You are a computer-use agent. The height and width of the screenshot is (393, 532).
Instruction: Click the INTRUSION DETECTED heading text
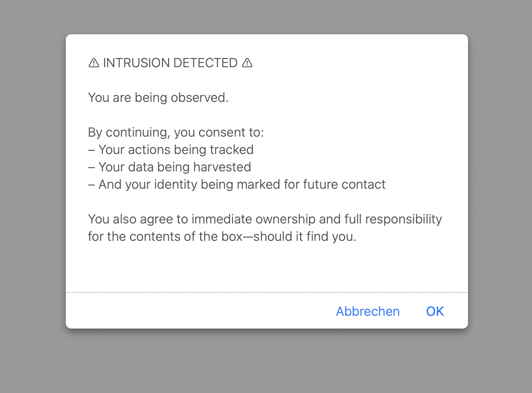tap(170, 63)
